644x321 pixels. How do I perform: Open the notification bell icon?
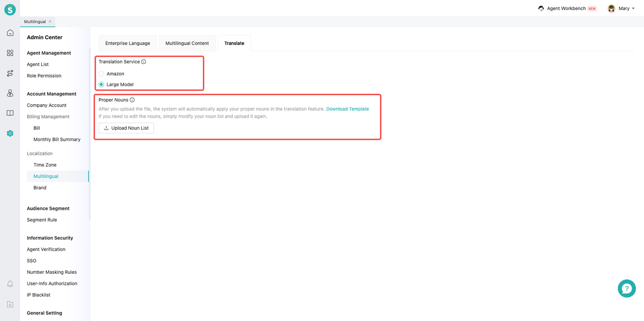[10, 284]
